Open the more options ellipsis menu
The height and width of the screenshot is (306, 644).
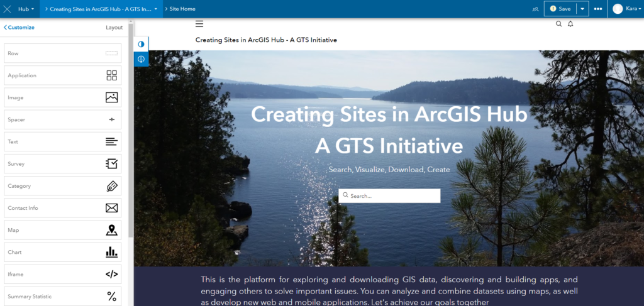tap(598, 9)
